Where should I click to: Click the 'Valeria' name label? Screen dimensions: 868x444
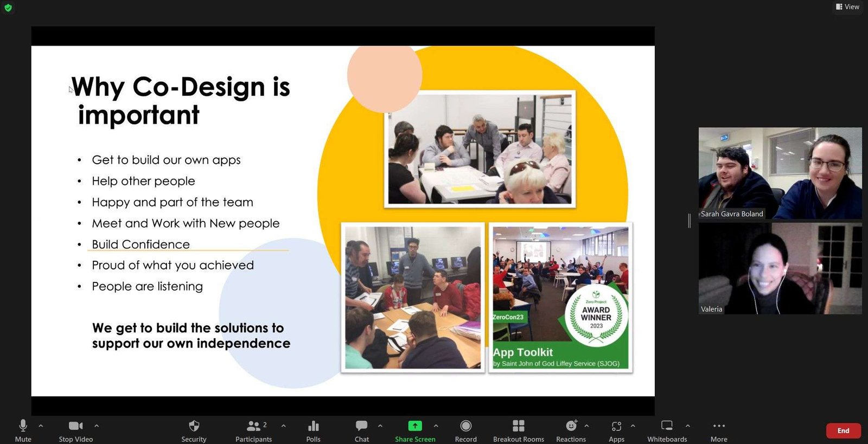[711, 310]
